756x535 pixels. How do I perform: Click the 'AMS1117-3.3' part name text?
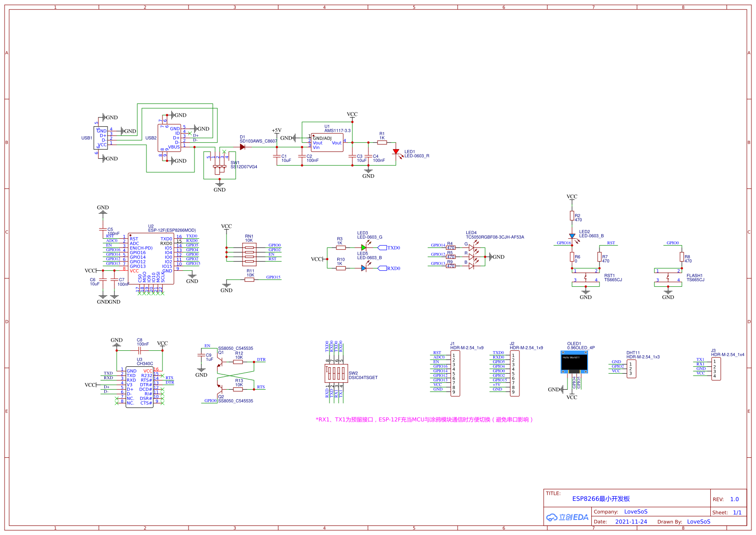338,131
